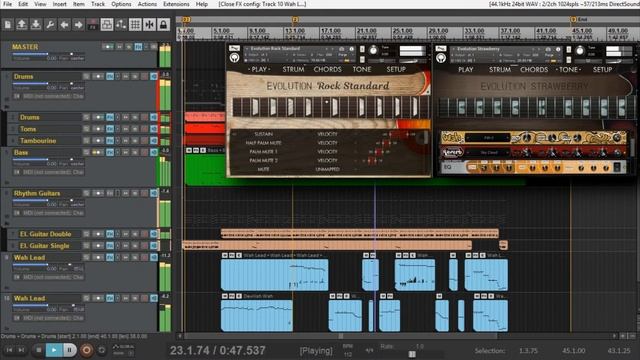This screenshot has width=640, height=360.
Task: Toggle FX bypass on Bass track
Action: point(118,152)
